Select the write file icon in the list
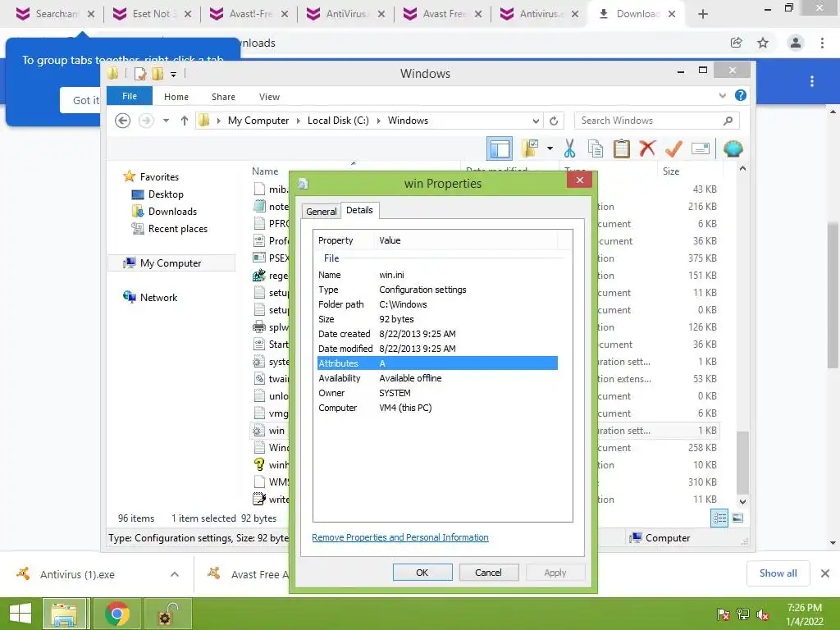Screen dimensions: 840x630 pos(259,500)
